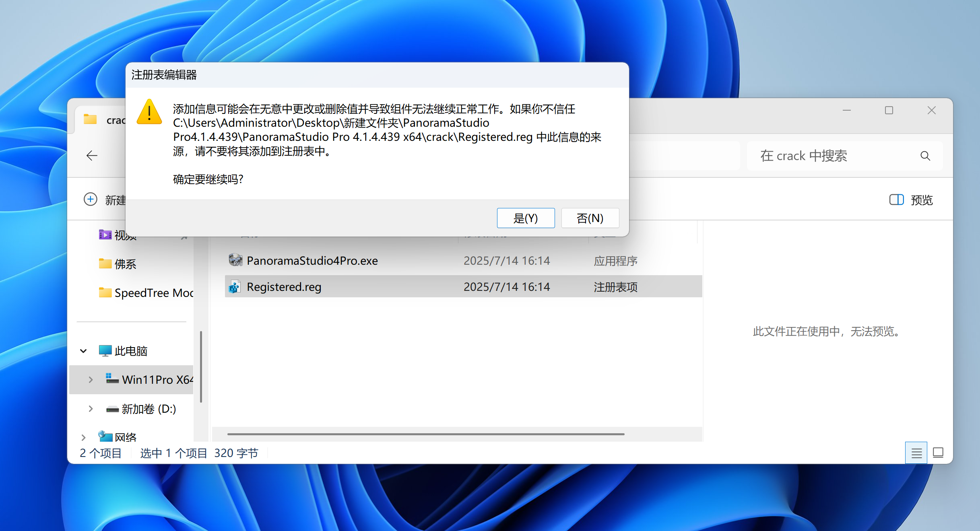Select the 视频 sidebar item icon
This screenshot has height=531, width=980.
(105, 235)
